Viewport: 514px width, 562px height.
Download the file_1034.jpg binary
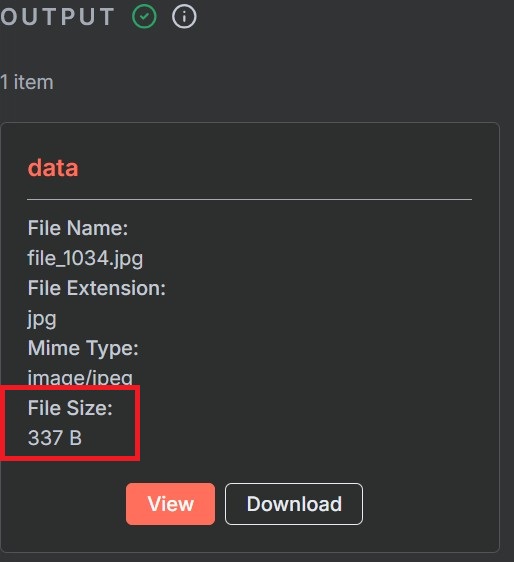[294, 504]
